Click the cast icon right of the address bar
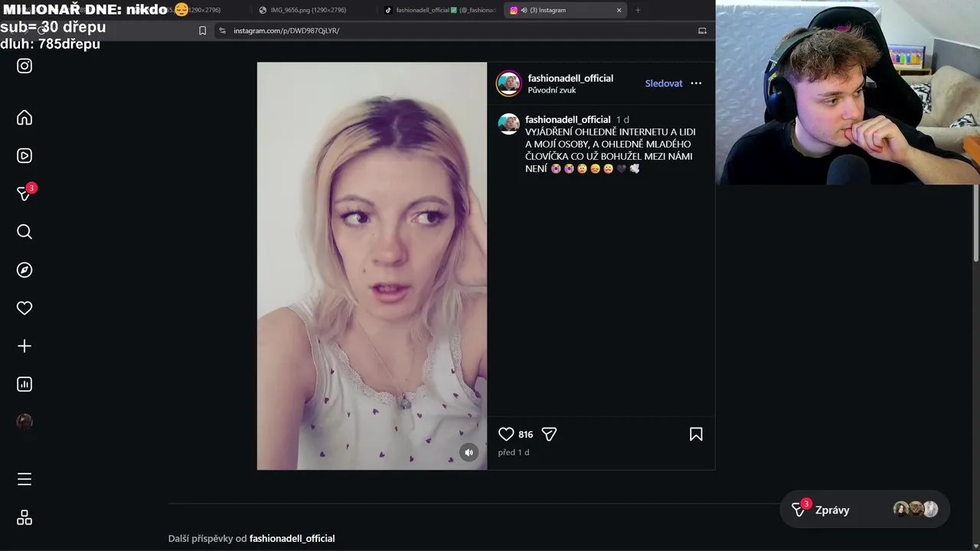The width and height of the screenshot is (980, 551). coord(702,31)
